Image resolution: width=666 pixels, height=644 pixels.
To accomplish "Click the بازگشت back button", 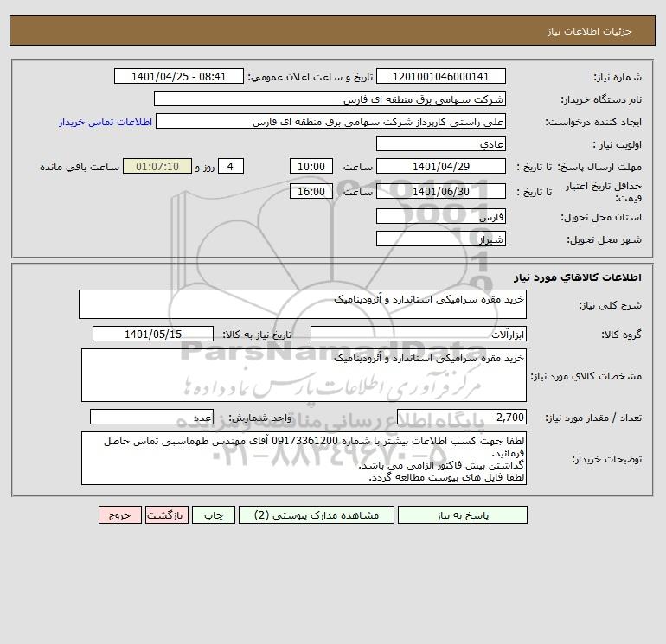I will pyautogui.click(x=166, y=515).
